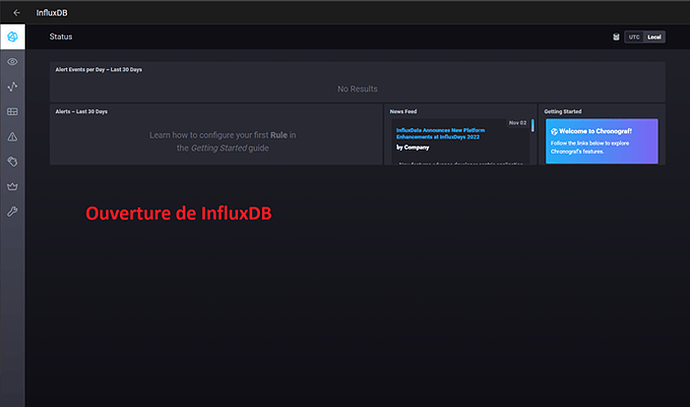Switch time zone to UTC
Image resolution: width=690 pixels, height=407 pixels.
[634, 37]
